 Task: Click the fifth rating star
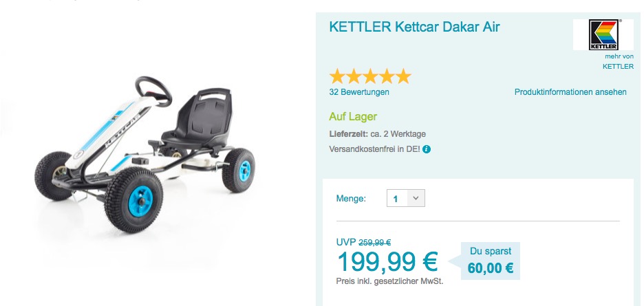(403, 76)
